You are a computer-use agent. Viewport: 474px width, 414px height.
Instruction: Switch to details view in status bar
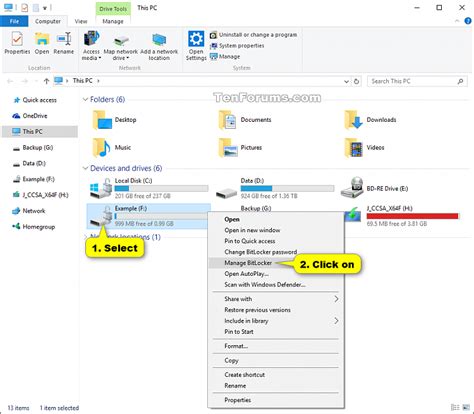pos(455,408)
